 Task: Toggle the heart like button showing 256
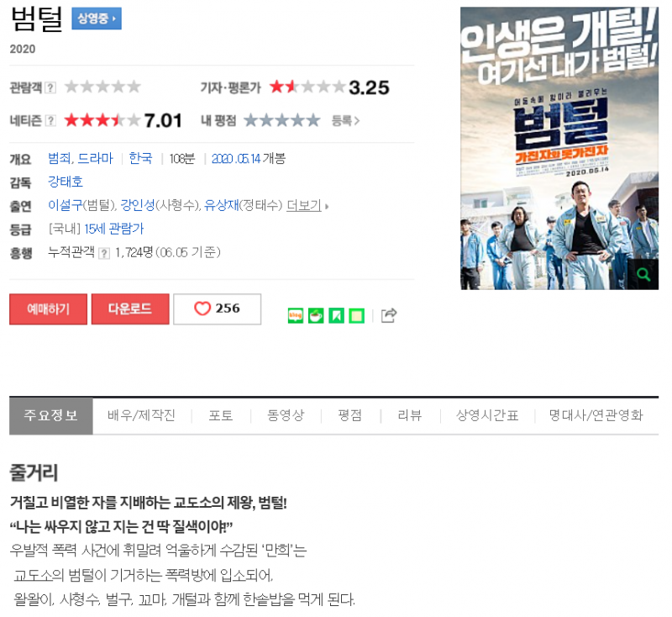click(218, 309)
